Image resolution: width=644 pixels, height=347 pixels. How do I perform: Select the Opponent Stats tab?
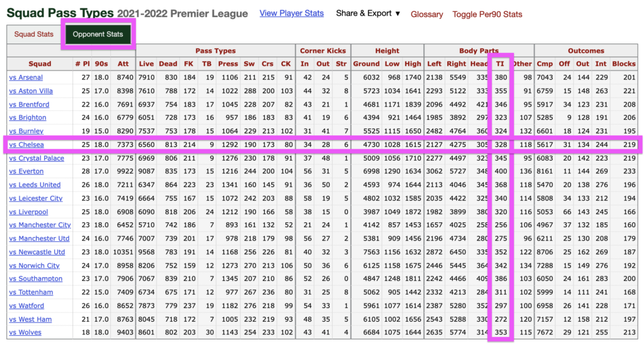click(x=97, y=34)
